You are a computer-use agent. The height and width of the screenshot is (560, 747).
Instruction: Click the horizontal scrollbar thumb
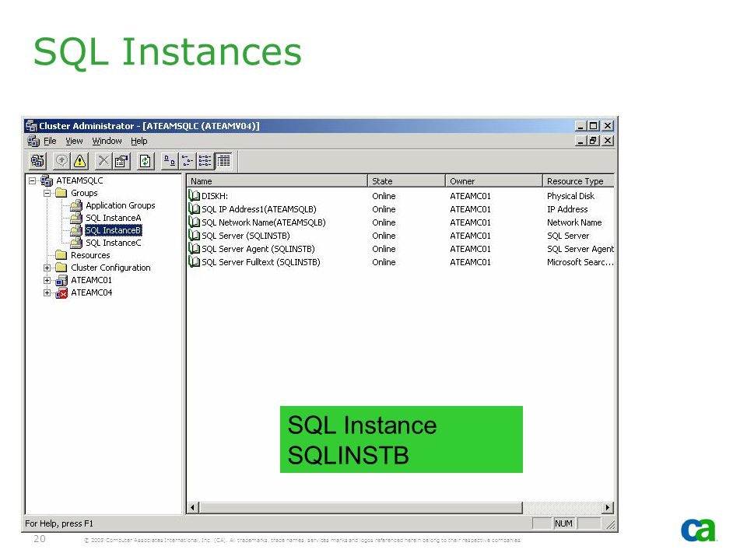[x=360, y=508]
